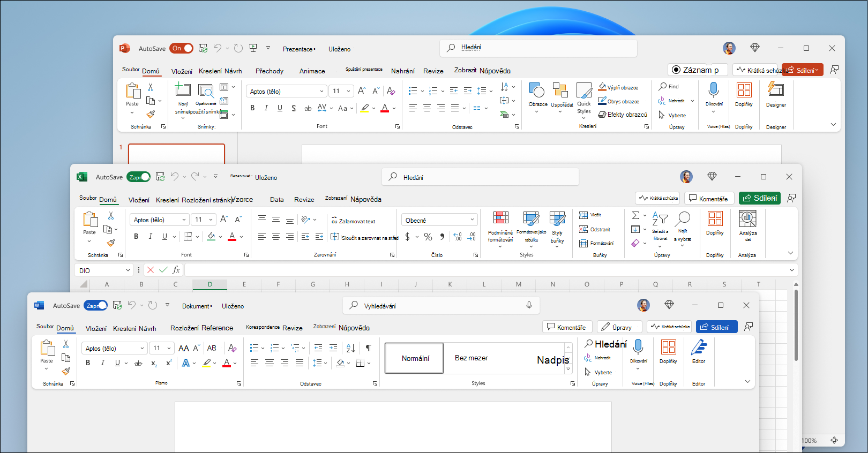The height and width of the screenshot is (453, 868).
Task: Click percent style button in Excel
Action: pos(428,237)
